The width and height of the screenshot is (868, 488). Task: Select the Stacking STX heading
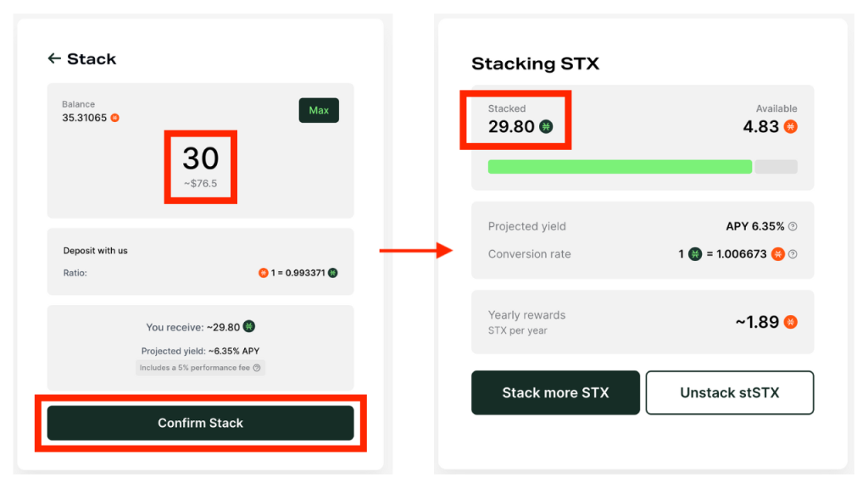(536, 64)
